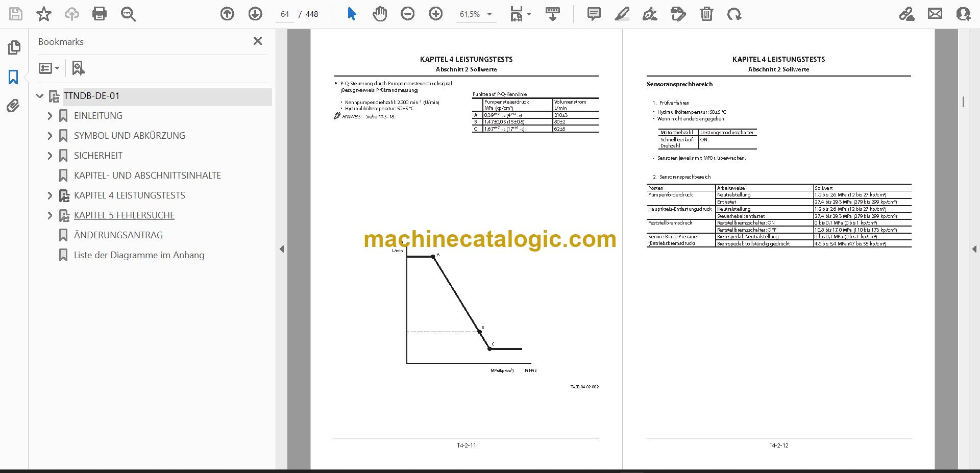
Task: Zoom in with the plus icon
Action: [435, 14]
